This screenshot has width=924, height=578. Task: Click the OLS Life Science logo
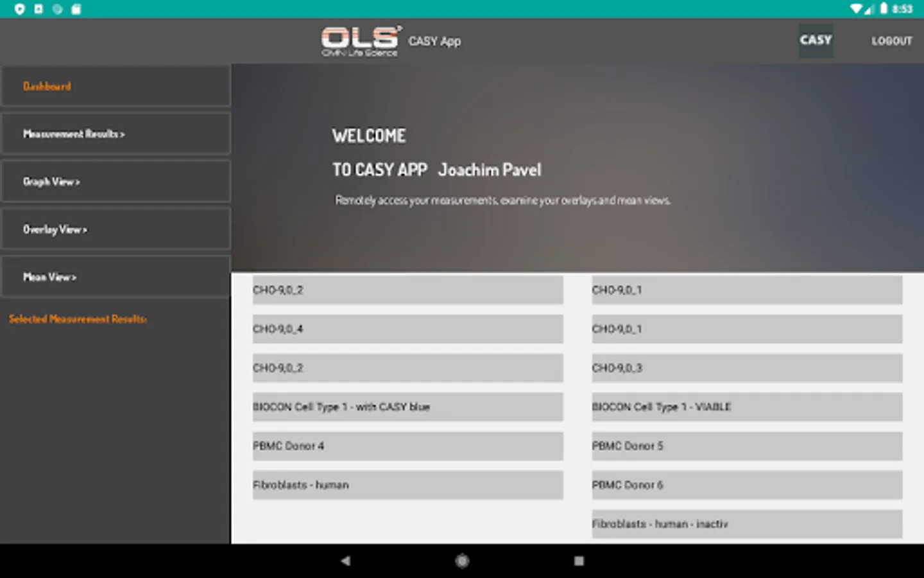point(361,41)
